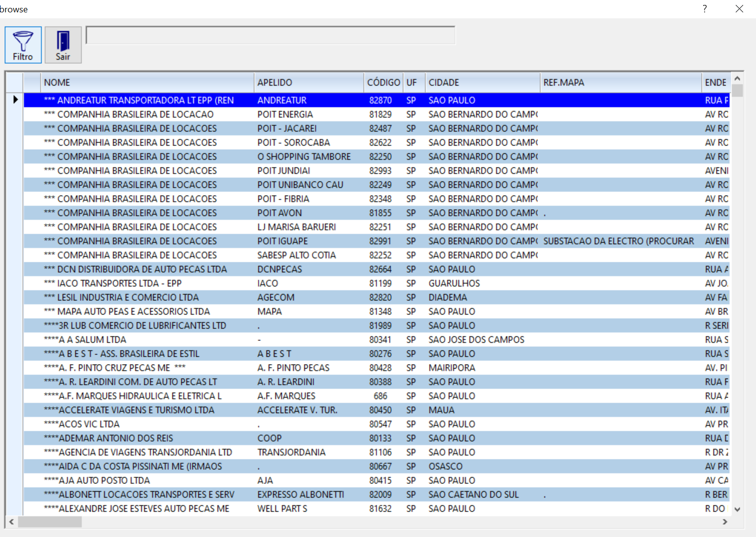Click the vertical scrollbar down arrow
The image size is (756, 537).
coord(737,509)
